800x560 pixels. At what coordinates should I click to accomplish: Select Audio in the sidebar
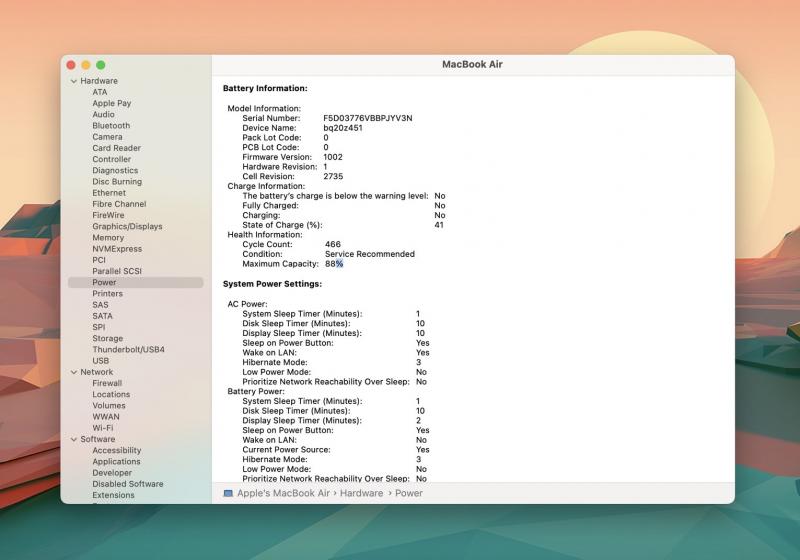(x=104, y=115)
